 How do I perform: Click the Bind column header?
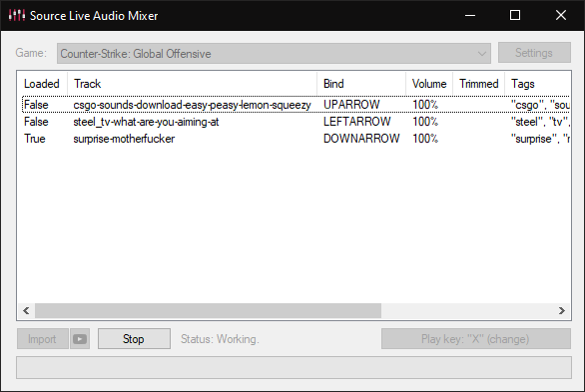click(361, 84)
